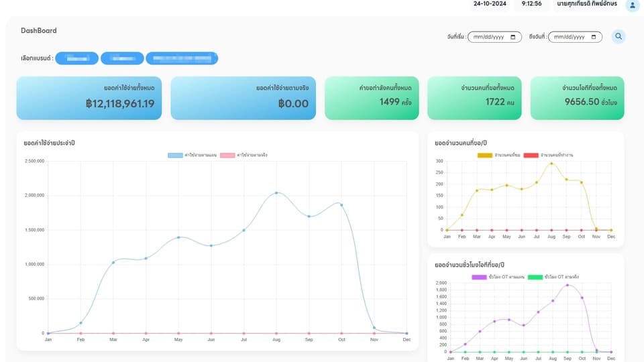
Task: Toggle yellow legend swatch in headcount chart
Action: click(484, 155)
